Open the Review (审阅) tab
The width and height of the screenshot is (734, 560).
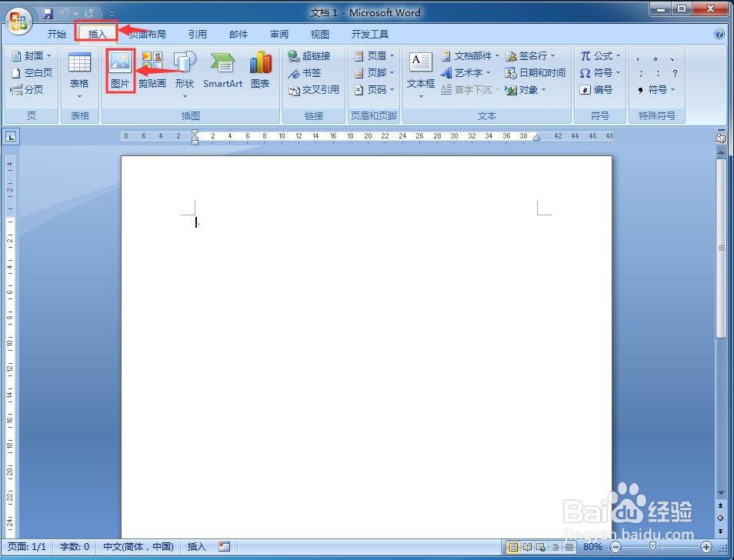click(279, 34)
